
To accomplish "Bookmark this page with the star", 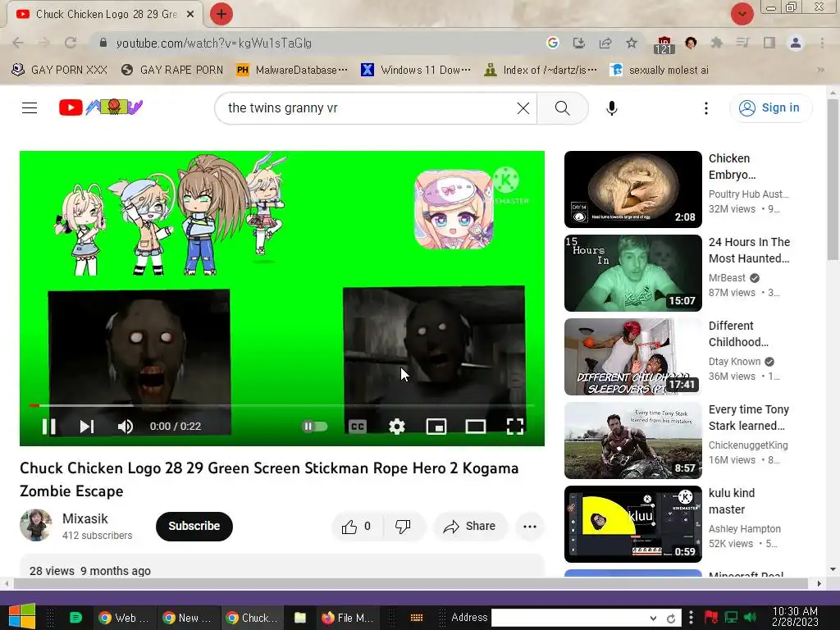I will (632, 43).
